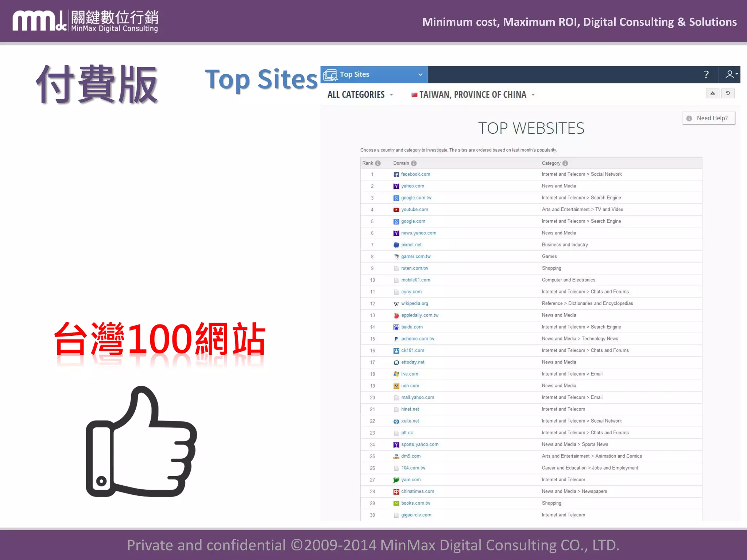The image size is (747, 560).
Task: Click the news.yahoo.com favicon
Action: [x=396, y=233]
